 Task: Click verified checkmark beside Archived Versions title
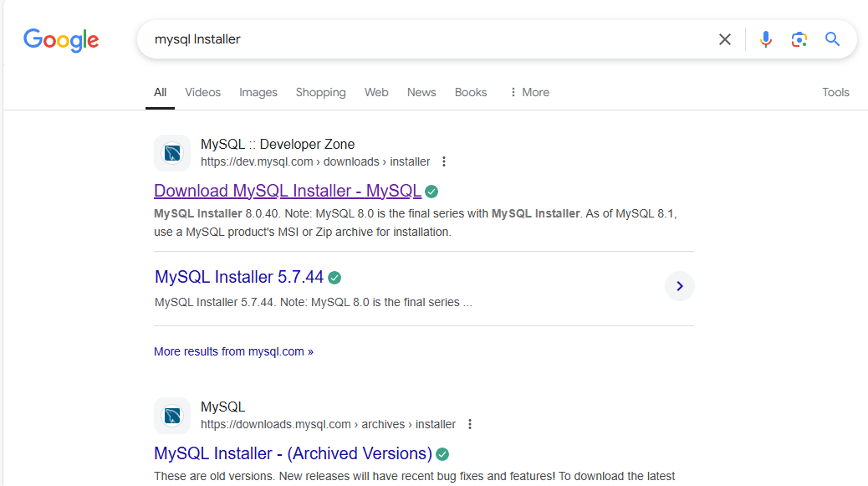pyautogui.click(x=442, y=454)
